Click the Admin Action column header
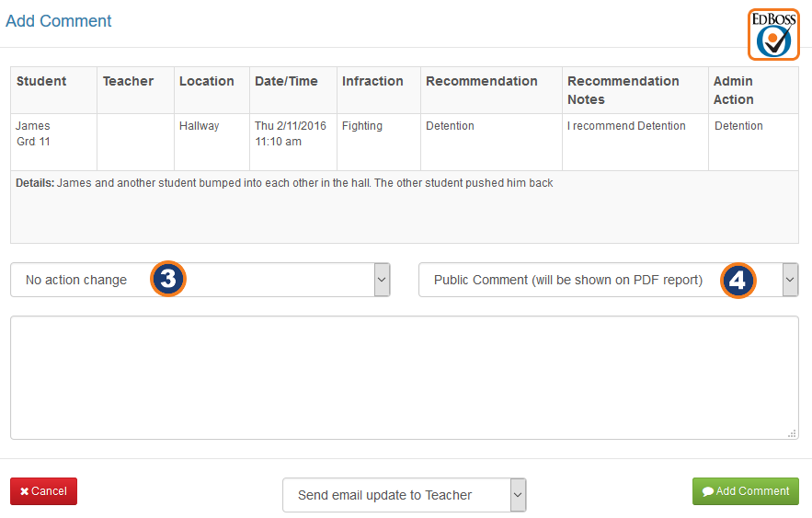This screenshot has height=518, width=812. click(x=734, y=90)
